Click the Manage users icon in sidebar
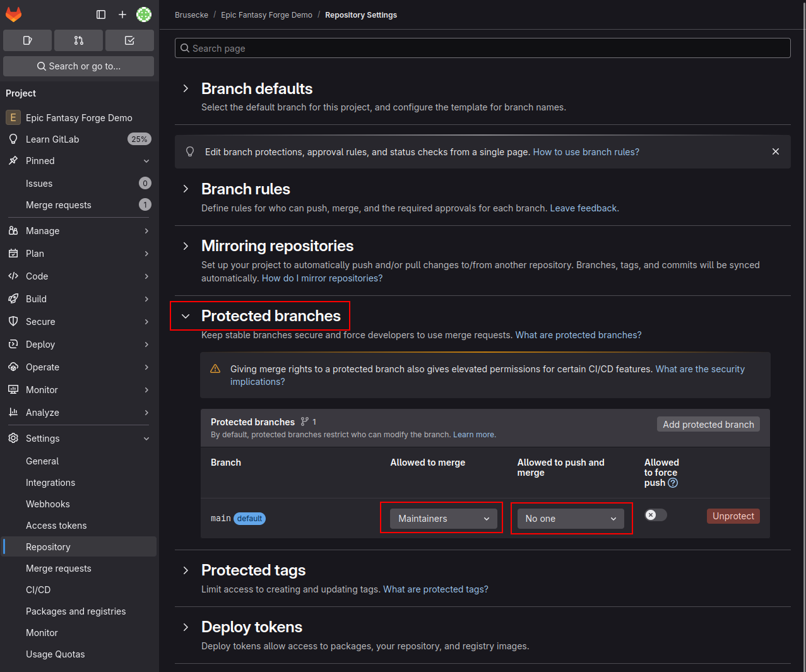Screen dimensions: 806x672 13,230
